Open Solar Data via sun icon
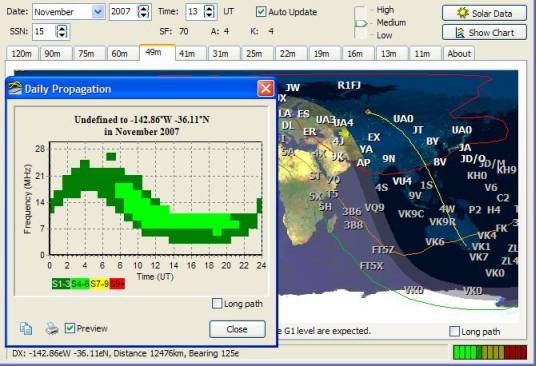This screenshot has height=366, width=536. coord(463,13)
